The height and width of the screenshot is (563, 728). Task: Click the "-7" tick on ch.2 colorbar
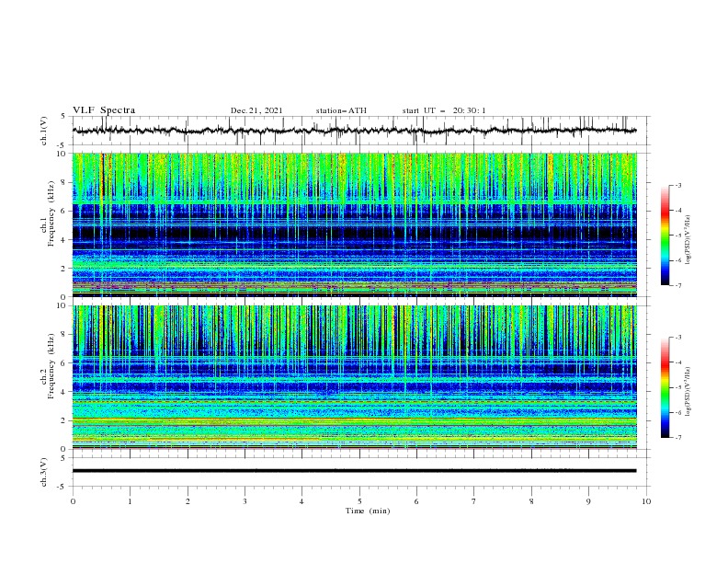point(678,438)
